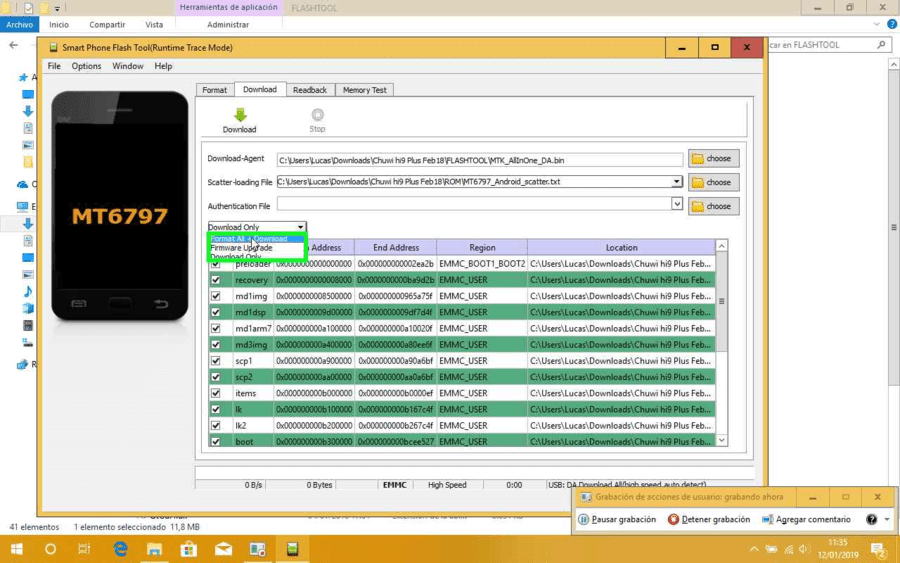Open the Download Only mode combo box
Viewport: 900px width, 563px height.
pyautogui.click(x=257, y=227)
